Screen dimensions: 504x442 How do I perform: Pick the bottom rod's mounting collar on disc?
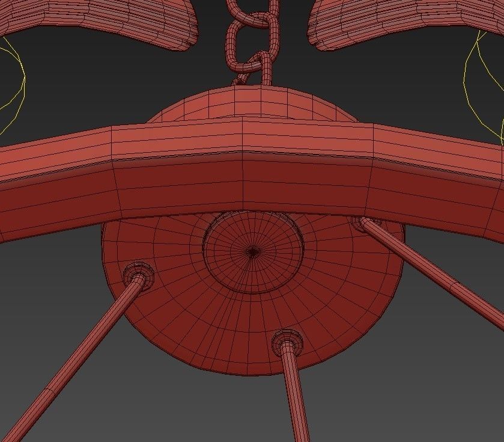[287, 342]
